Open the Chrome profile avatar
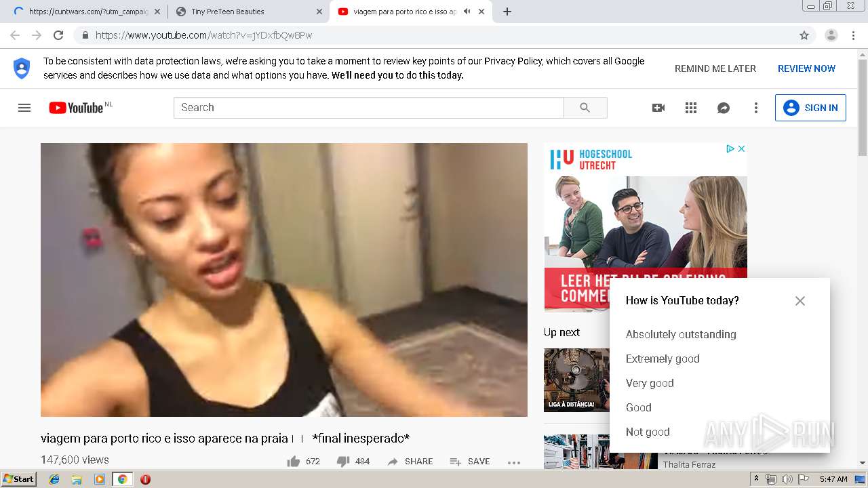 (x=831, y=35)
